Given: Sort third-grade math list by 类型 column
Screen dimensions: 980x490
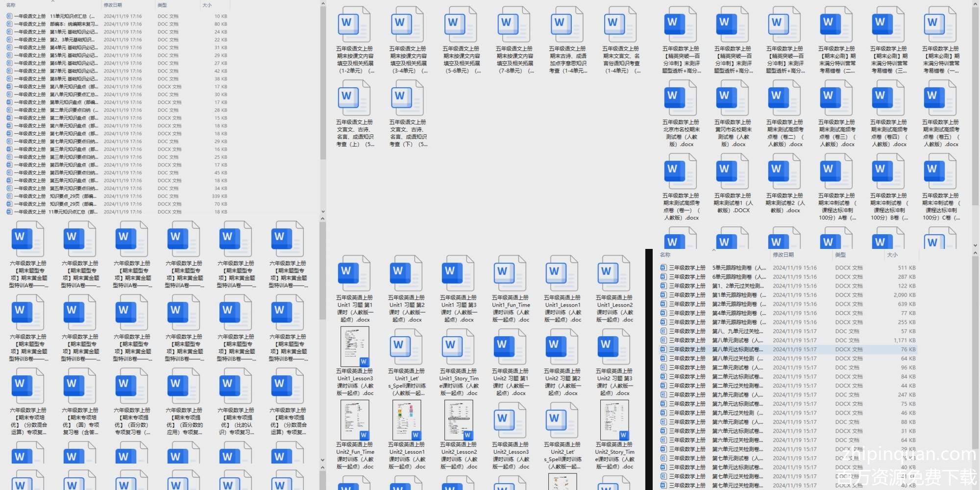Looking at the screenshot, I should pos(840,255).
